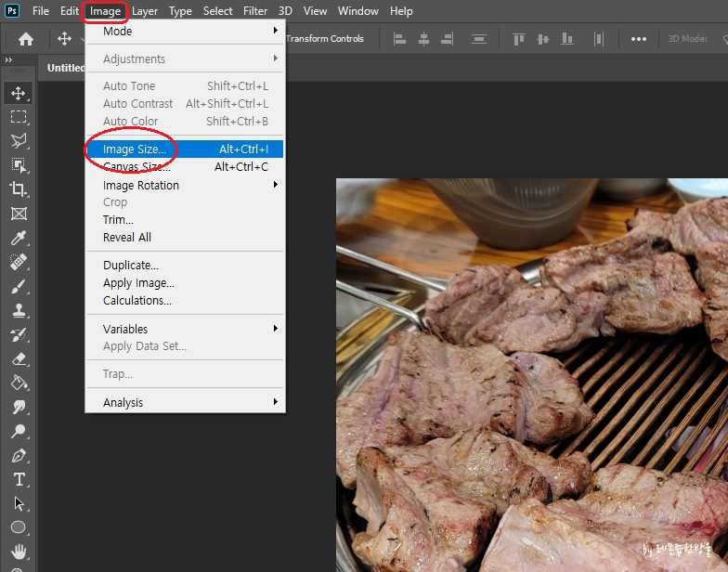Choose Duplicate... menu entry
Screen dimensions: 728x572
click(x=186, y=266)
